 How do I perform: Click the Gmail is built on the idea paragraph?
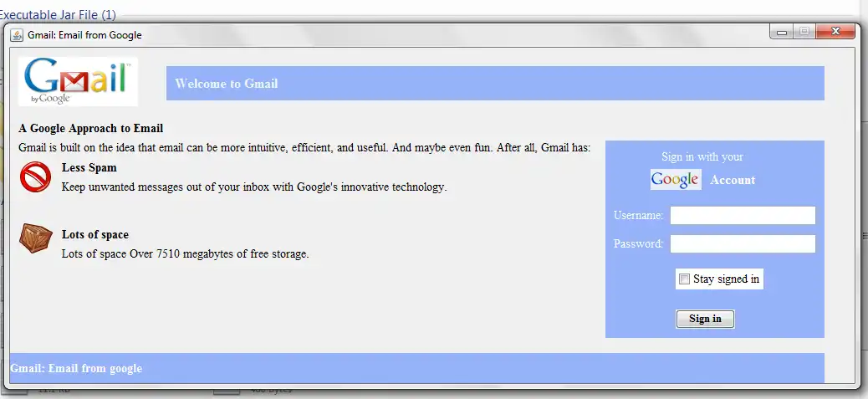tap(304, 148)
